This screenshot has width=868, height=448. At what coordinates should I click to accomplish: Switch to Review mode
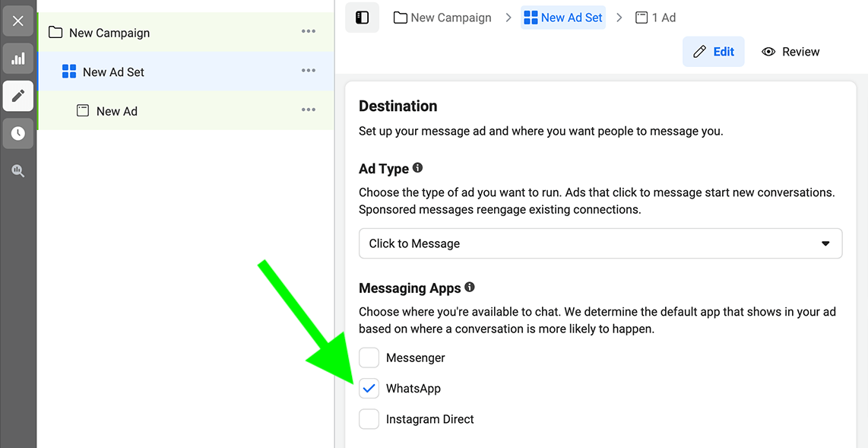coord(791,52)
